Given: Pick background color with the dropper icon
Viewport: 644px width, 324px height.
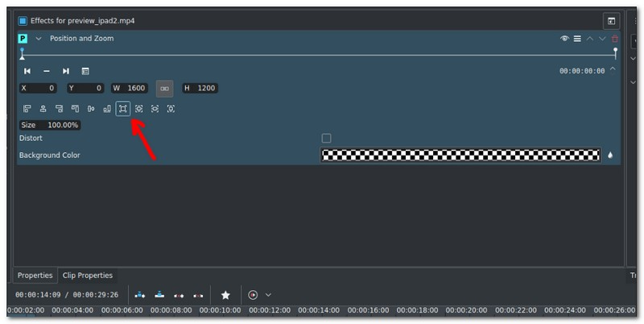Looking at the screenshot, I should (610, 156).
